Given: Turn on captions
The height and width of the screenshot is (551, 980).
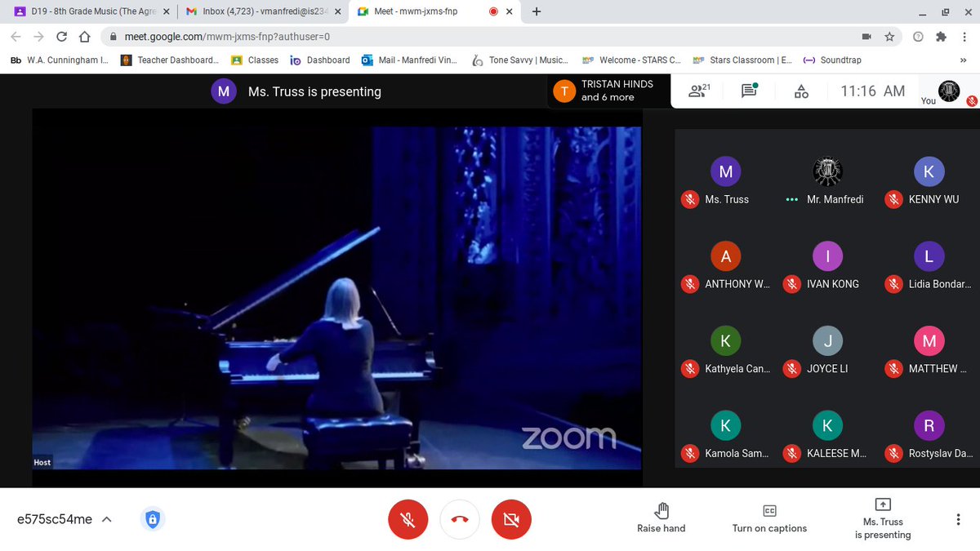Looking at the screenshot, I should (x=769, y=518).
